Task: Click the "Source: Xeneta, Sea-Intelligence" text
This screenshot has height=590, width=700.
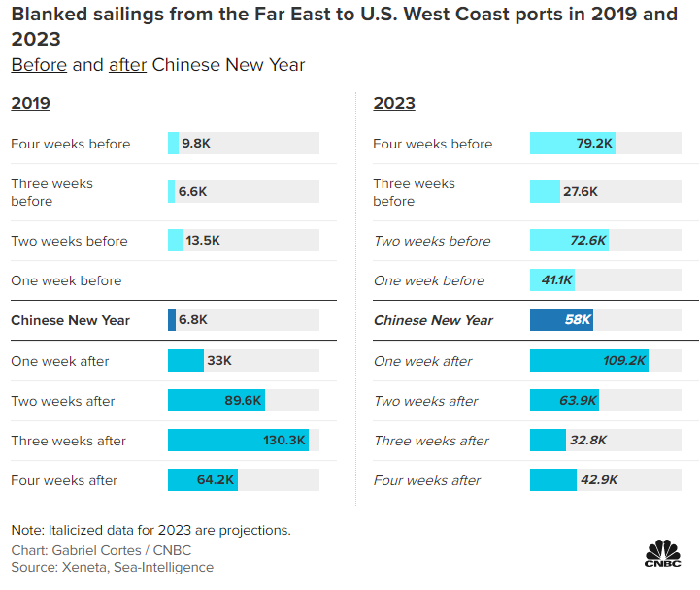Action: point(112,567)
